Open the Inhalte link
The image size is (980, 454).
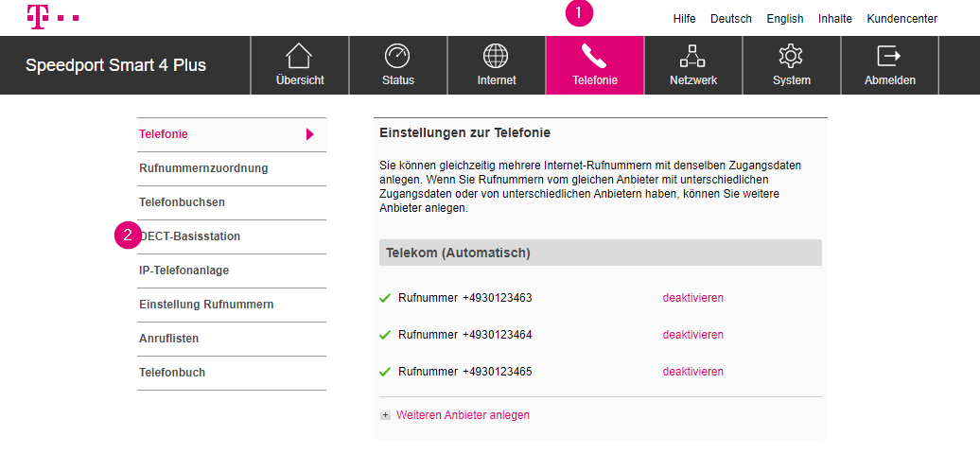pyautogui.click(x=835, y=19)
